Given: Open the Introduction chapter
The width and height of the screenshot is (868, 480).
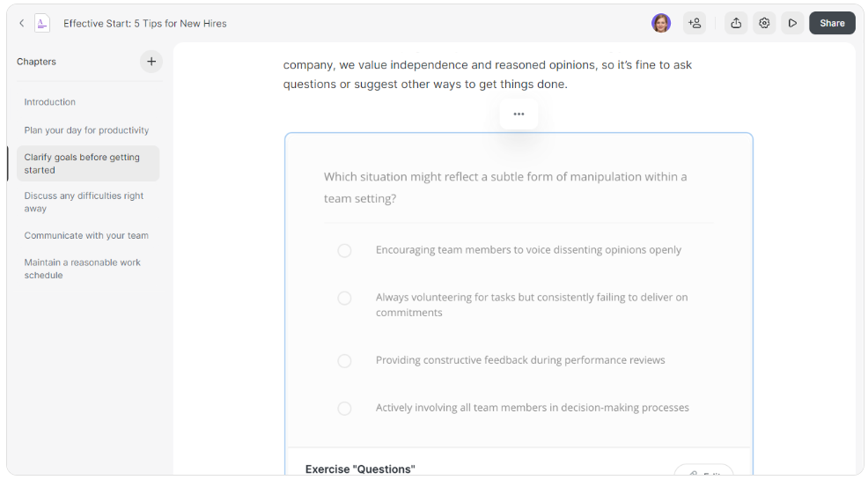Looking at the screenshot, I should (50, 102).
